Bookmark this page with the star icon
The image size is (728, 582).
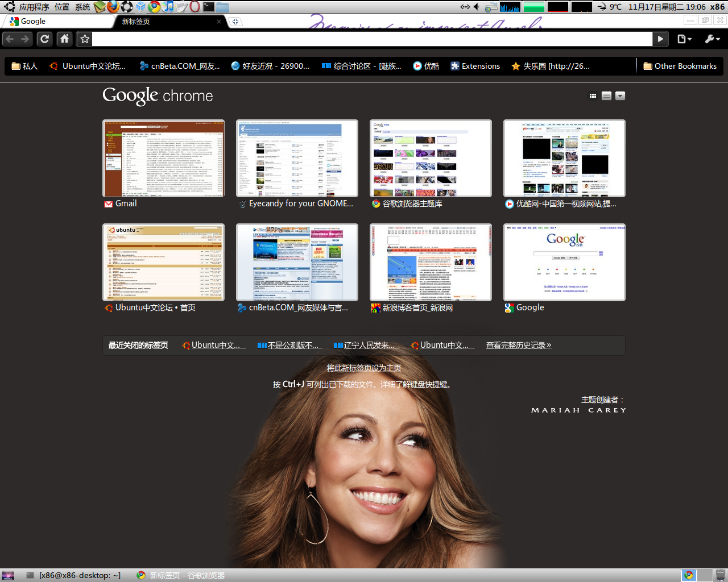click(x=85, y=39)
